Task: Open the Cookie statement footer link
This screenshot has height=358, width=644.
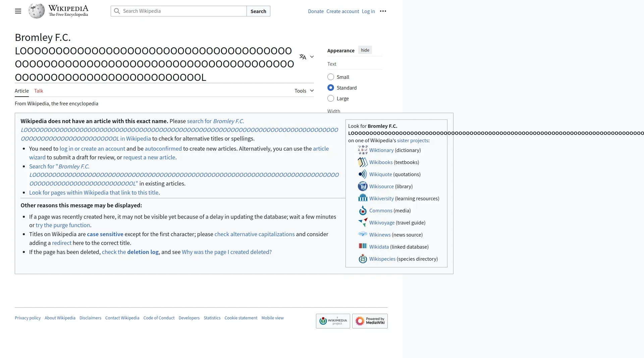Action: [241, 318]
